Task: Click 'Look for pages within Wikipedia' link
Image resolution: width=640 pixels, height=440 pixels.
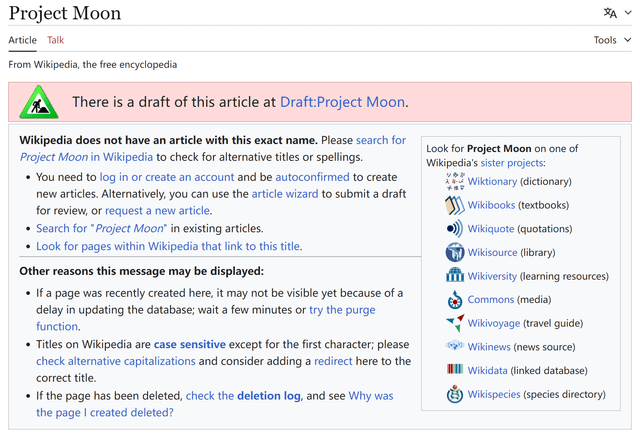Action: (x=169, y=246)
